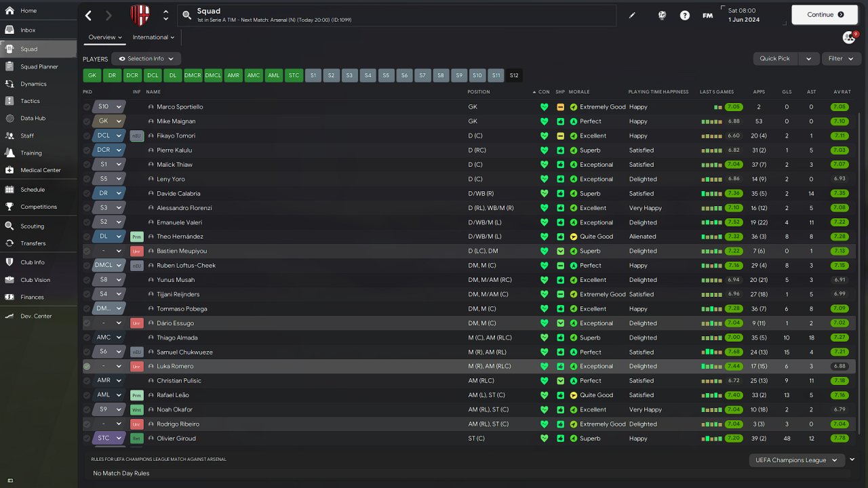Click Samuel Chukwueze's last 5 games bars

(x=711, y=352)
